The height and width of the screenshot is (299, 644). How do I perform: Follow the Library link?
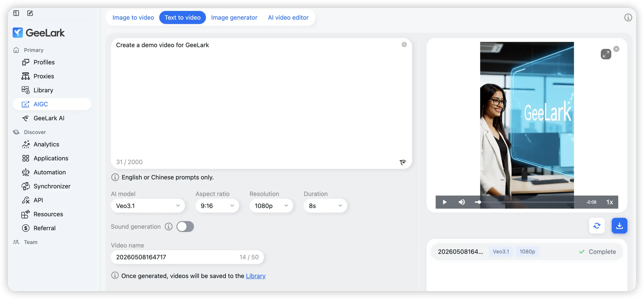[256, 276]
